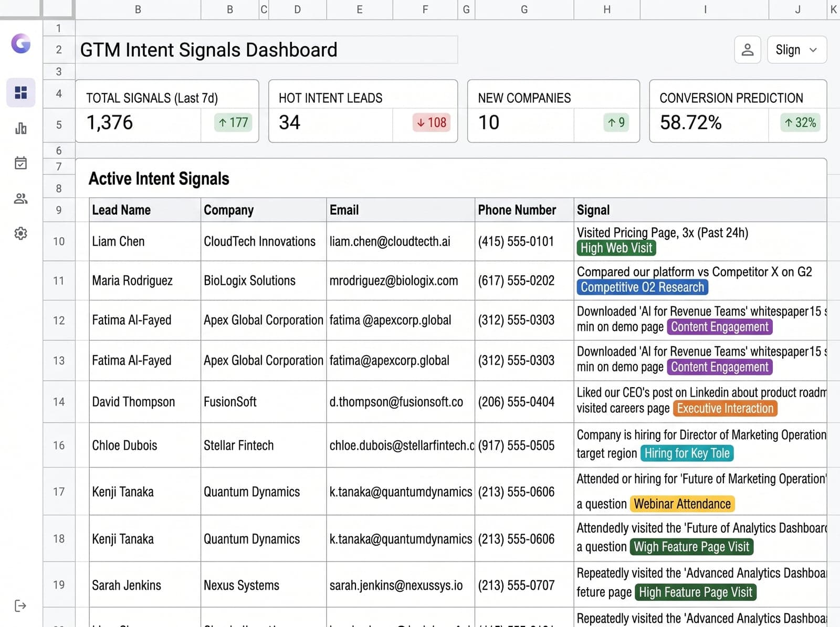
Task: Select row 10 header
Action: coord(59,241)
